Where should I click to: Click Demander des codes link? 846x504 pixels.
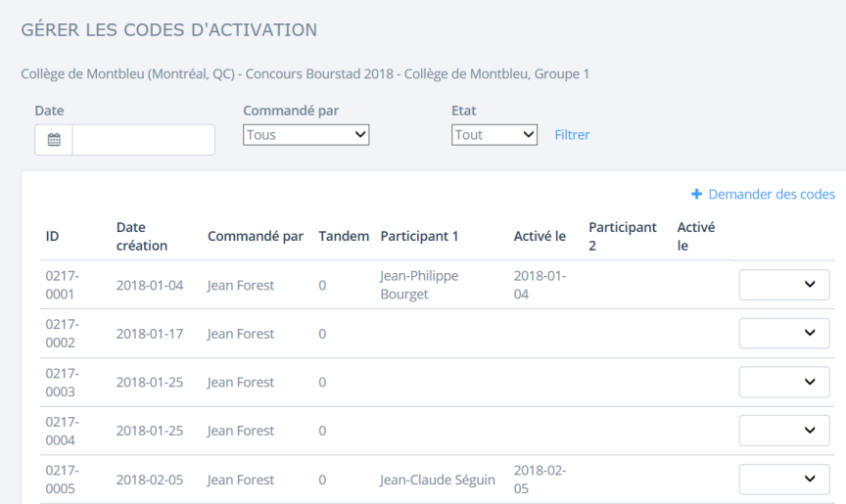763,195
